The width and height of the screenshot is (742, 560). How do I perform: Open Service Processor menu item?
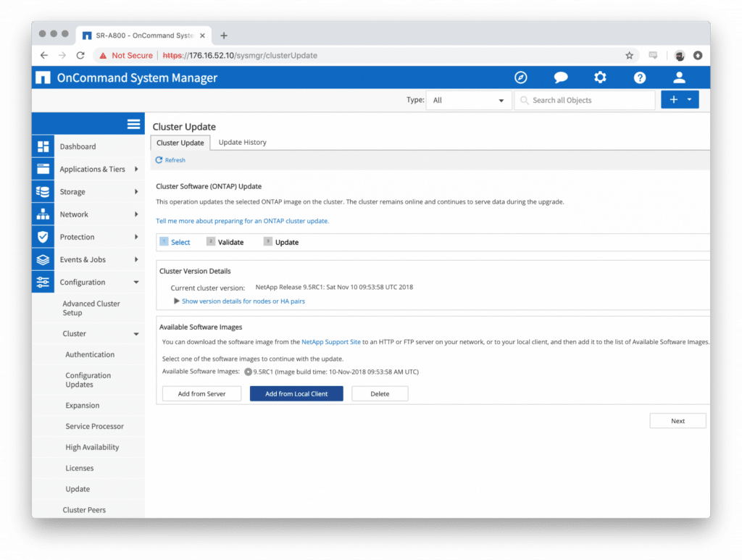pyautogui.click(x=95, y=426)
